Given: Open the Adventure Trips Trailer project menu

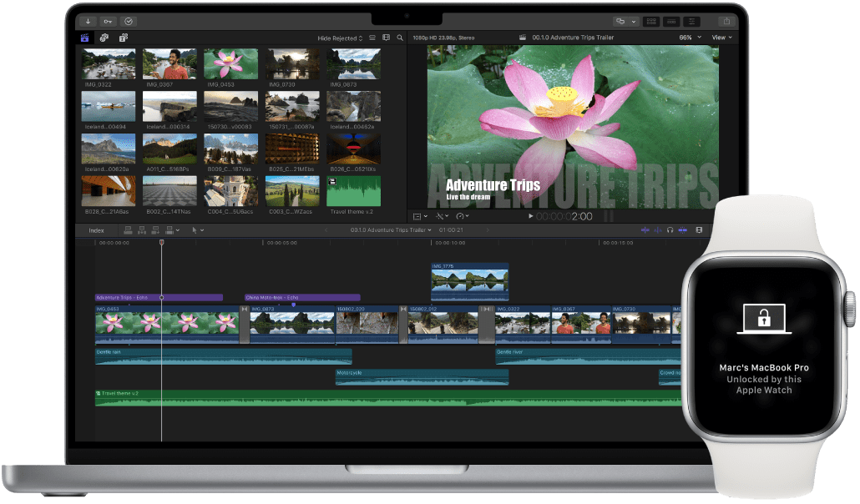Looking at the screenshot, I should [x=392, y=229].
